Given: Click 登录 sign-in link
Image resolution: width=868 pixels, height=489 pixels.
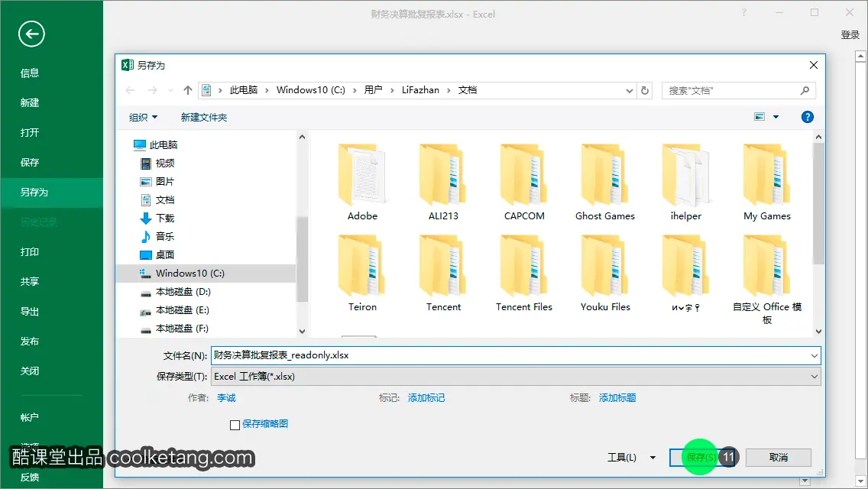Looking at the screenshot, I should tap(850, 35).
